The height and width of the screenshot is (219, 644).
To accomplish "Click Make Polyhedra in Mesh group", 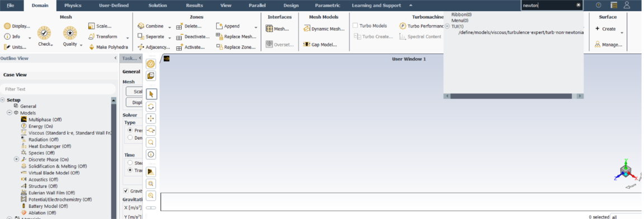I will (108, 47).
